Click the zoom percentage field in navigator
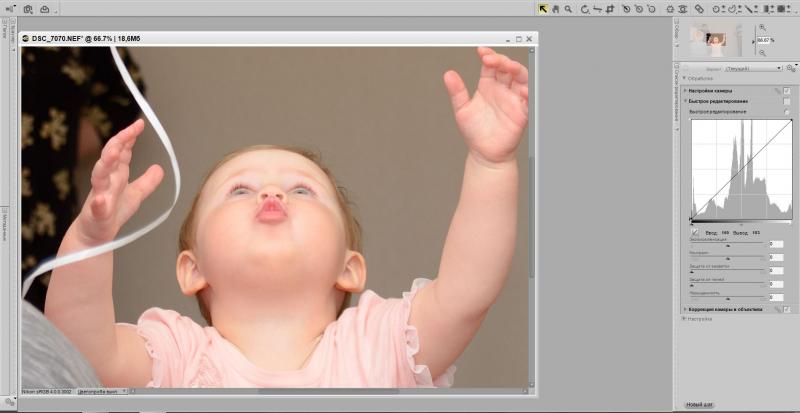Viewport: 800px width, 413px height. pos(764,40)
